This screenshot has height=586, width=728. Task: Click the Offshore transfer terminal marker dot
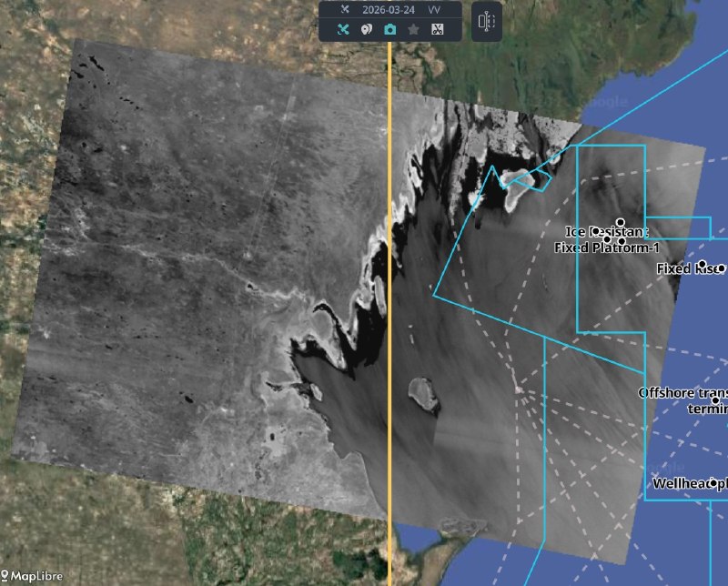pyautogui.click(x=715, y=400)
